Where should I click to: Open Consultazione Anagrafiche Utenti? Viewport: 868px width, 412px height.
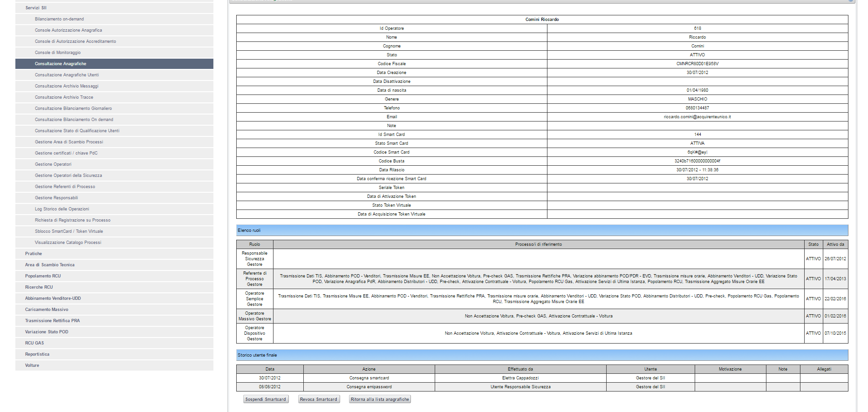114,75
